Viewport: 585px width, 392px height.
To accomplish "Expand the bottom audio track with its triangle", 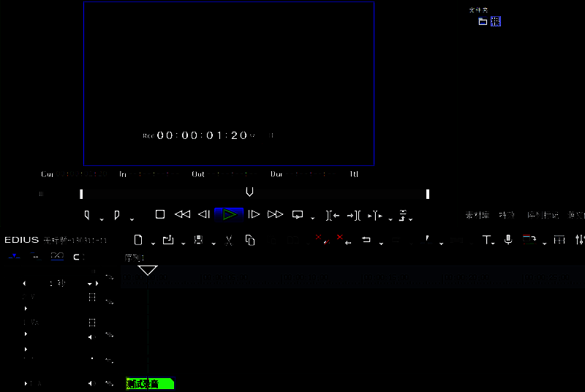I will pyautogui.click(x=26, y=383).
